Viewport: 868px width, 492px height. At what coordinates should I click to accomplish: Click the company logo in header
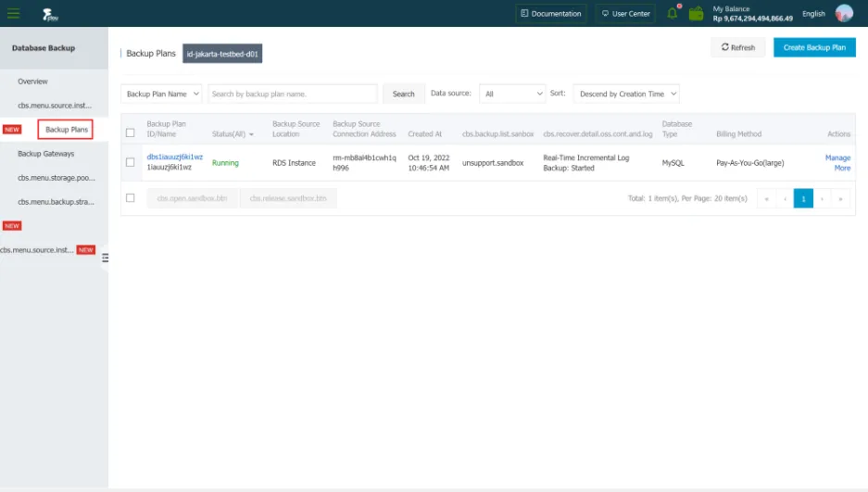51,14
